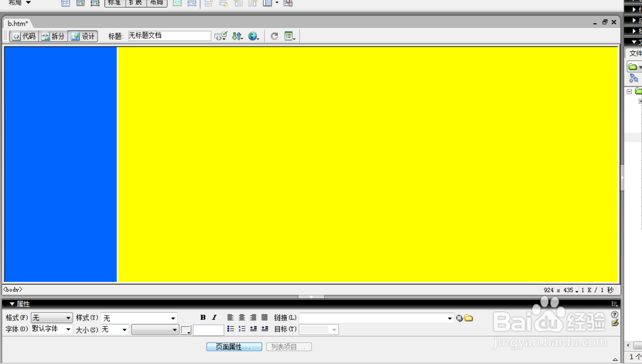
Task: Click draw layout table icon in insert bar
Action: point(177,3)
